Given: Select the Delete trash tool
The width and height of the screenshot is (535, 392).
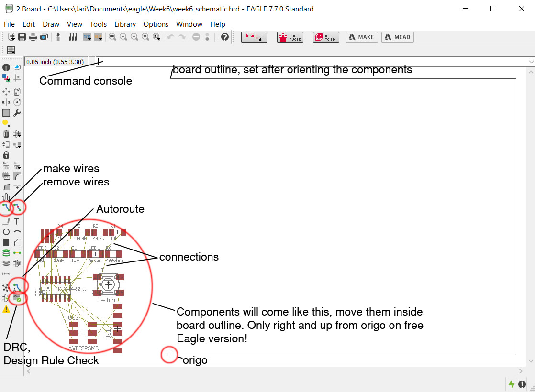Looking at the screenshot, I should 6,134.
